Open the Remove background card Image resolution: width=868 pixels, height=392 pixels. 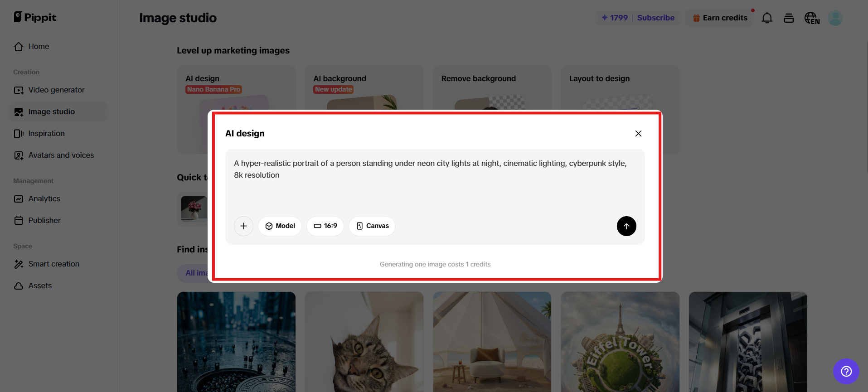pyautogui.click(x=492, y=88)
